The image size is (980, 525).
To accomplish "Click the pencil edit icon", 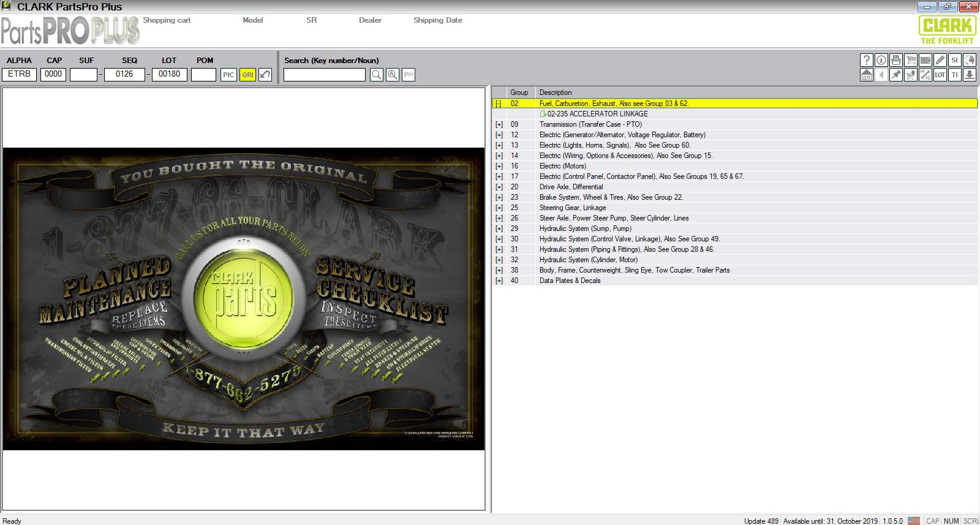I will [x=940, y=60].
